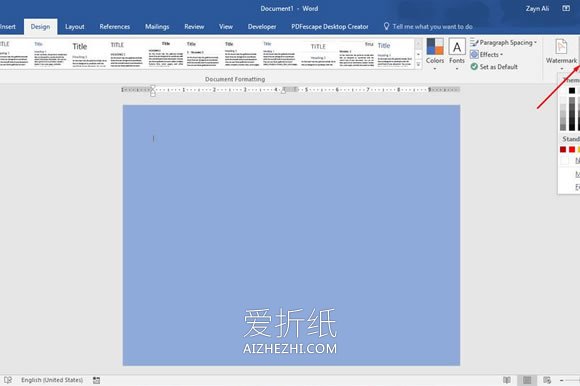Expand the Colors dropdown arrow
The height and width of the screenshot is (386, 580).
point(435,69)
